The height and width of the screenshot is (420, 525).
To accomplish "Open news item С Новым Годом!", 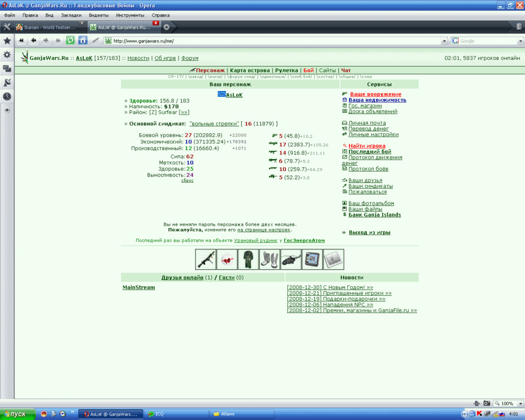I will (330, 287).
